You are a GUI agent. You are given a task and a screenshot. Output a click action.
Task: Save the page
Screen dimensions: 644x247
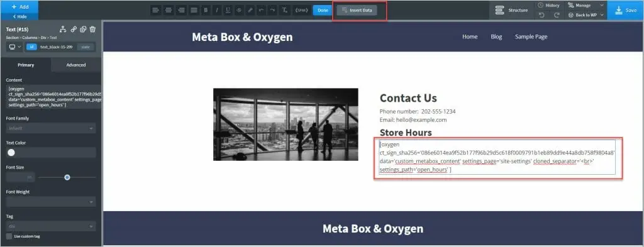(x=626, y=10)
